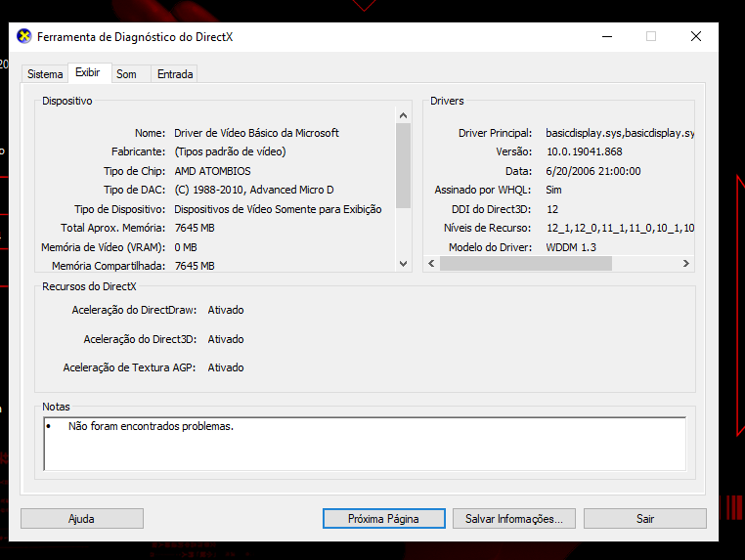Click the '0 MB' VRAM value
Viewport: 745px width, 560px height.
pyautogui.click(x=186, y=247)
